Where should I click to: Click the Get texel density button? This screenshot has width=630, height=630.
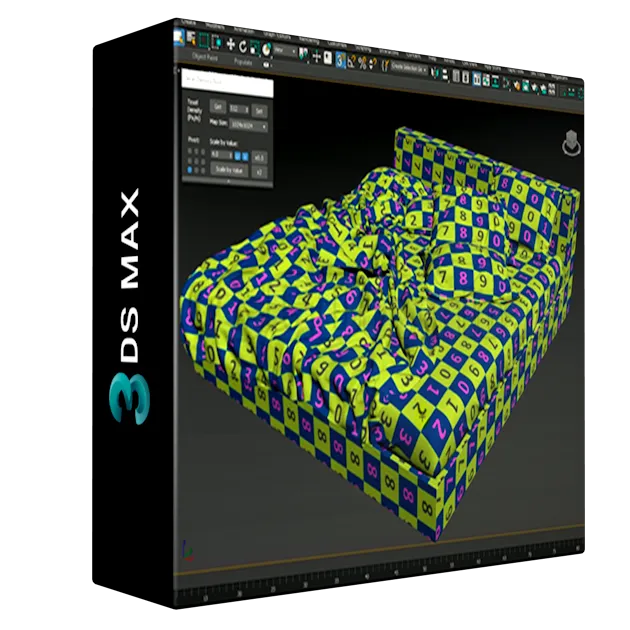tap(218, 107)
